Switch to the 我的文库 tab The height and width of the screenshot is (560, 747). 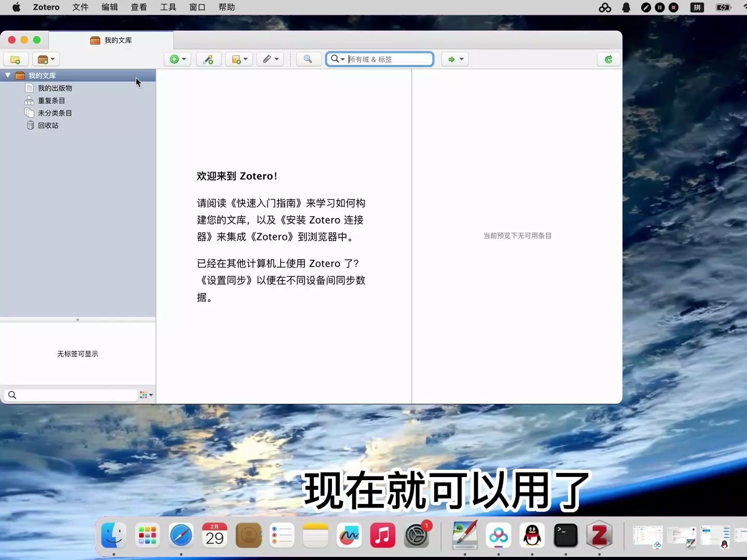[x=111, y=40]
